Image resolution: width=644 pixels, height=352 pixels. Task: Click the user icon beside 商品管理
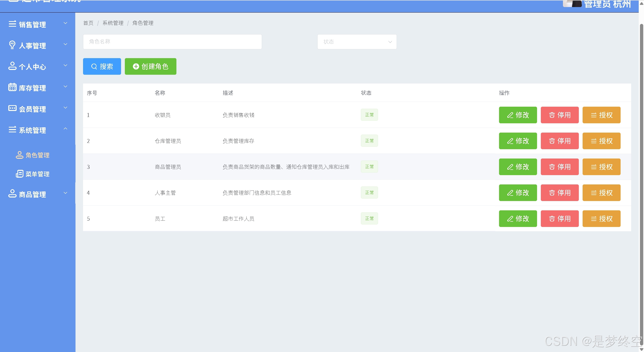click(x=12, y=193)
